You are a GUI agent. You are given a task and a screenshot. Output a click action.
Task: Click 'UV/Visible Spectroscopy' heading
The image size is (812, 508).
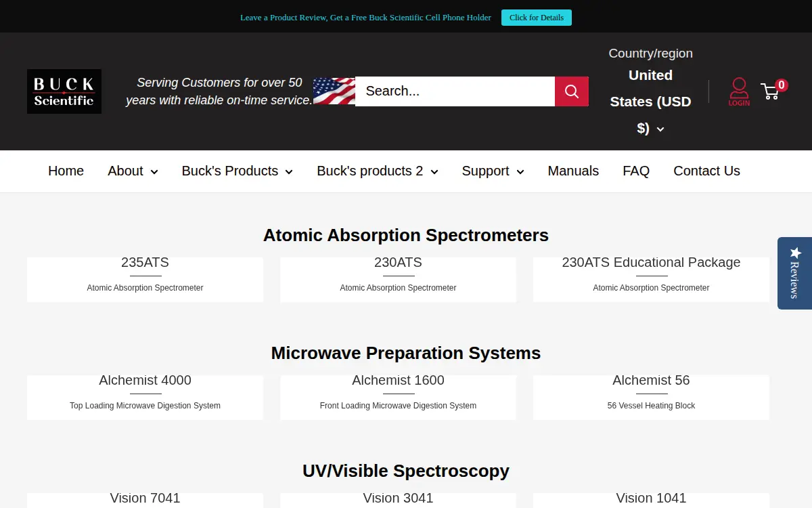pos(406,471)
